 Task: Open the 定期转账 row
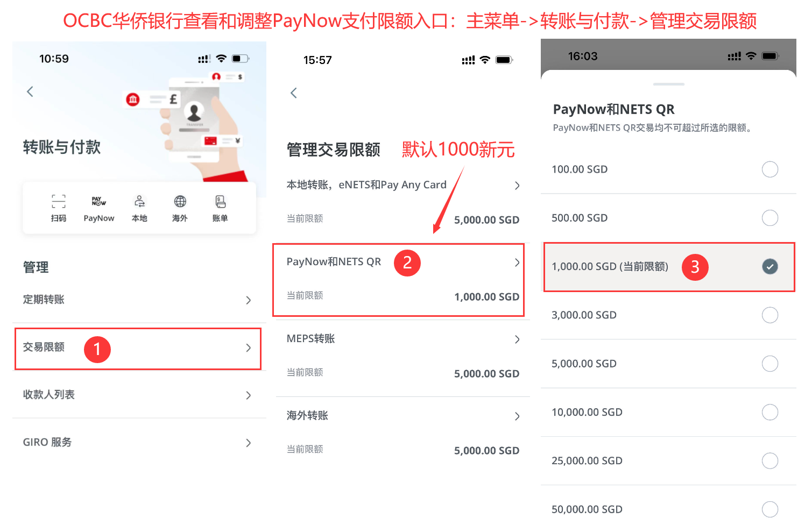[x=139, y=300]
